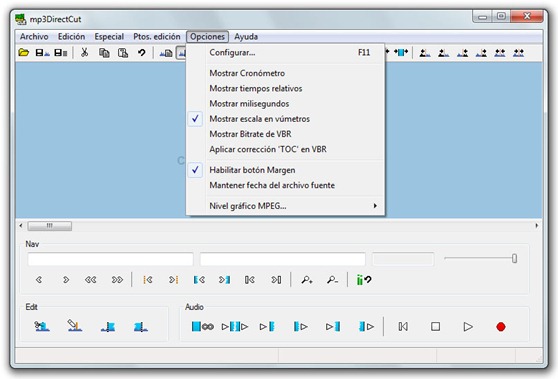Play to selection start audio icon

[267, 326]
